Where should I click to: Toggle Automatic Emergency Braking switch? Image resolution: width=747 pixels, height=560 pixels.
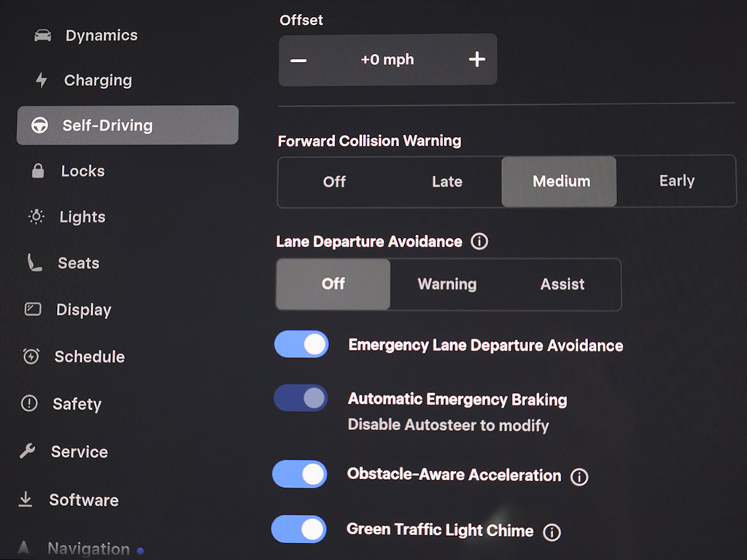(x=301, y=398)
